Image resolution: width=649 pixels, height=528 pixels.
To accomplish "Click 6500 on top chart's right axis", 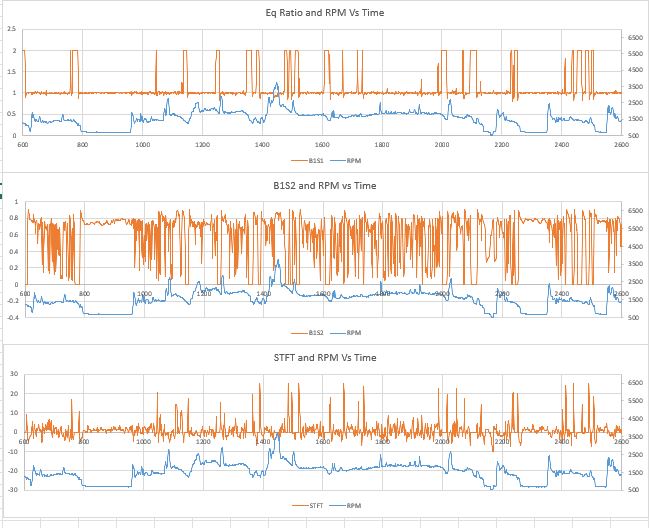I will pyautogui.click(x=634, y=37).
